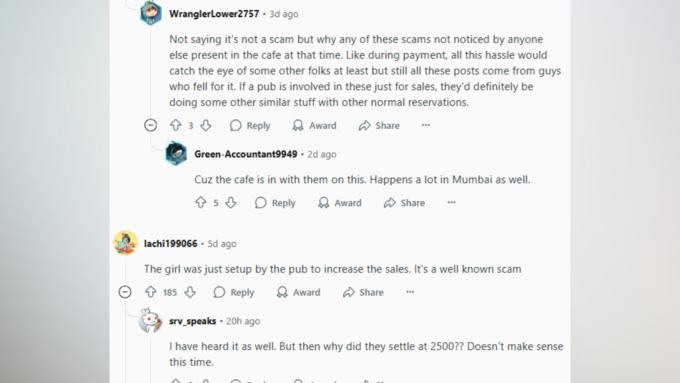
Task: Click lachi199066's avatar thumbnail
Action: click(126, 243)
